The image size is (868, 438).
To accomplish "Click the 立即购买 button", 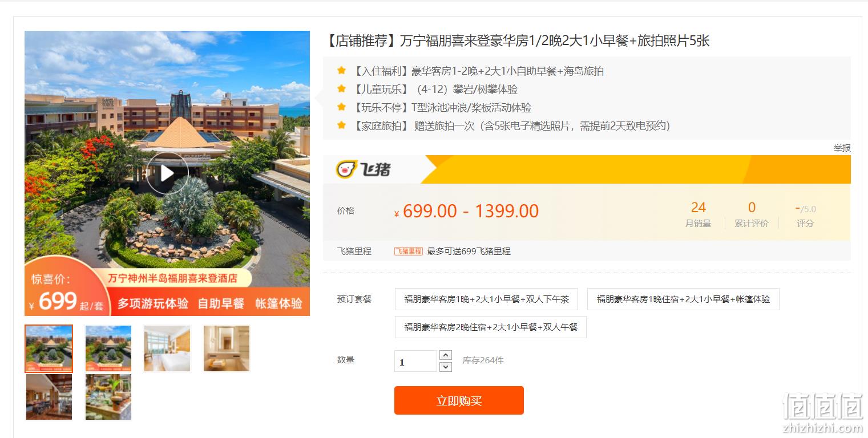I will pos(459,400).
